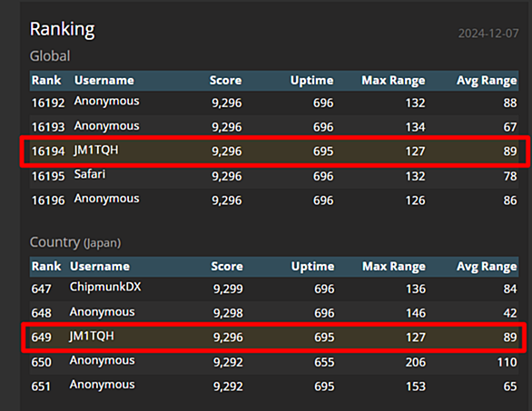Click the Global Username column header
The height and width of the screenshot is (411, 532).
[104, 81]
